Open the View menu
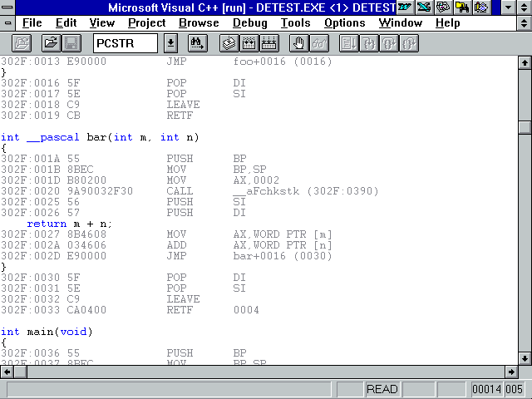 [102, 23]
